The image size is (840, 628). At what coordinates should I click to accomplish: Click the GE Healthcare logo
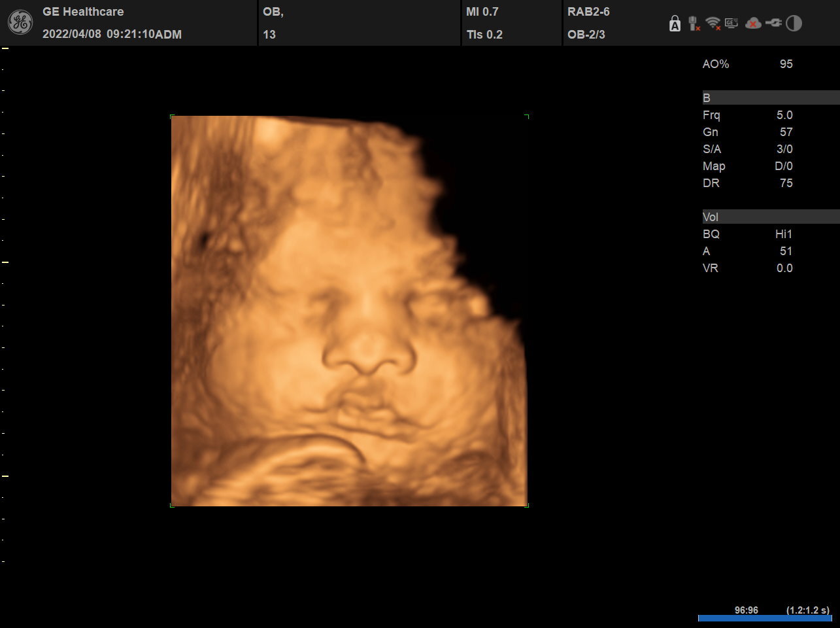point(20,23)
